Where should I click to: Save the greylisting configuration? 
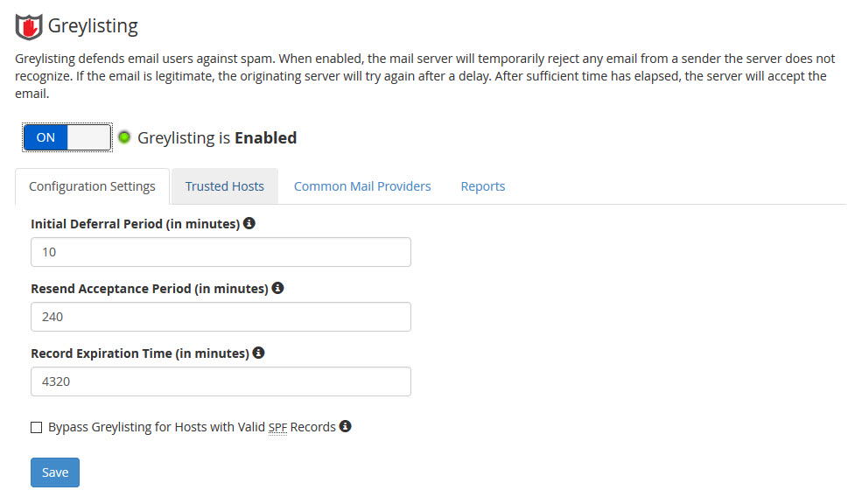pyautogui.click(x=55, y=472)
